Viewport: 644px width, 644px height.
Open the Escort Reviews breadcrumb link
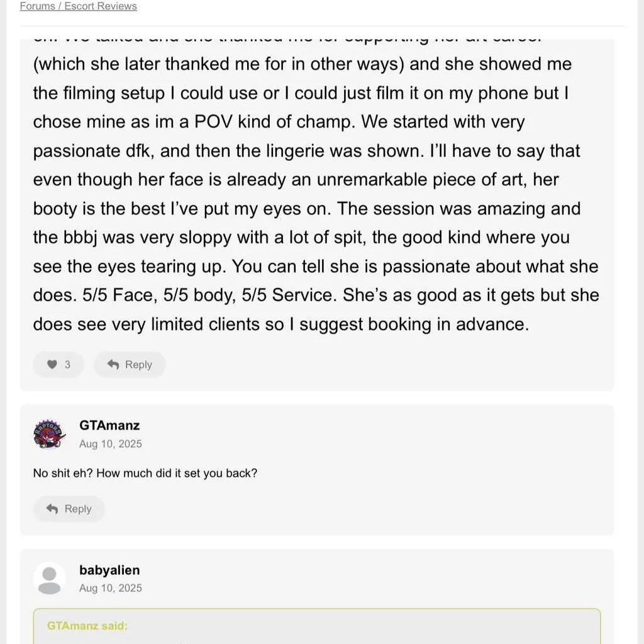[x=101, y=6]
